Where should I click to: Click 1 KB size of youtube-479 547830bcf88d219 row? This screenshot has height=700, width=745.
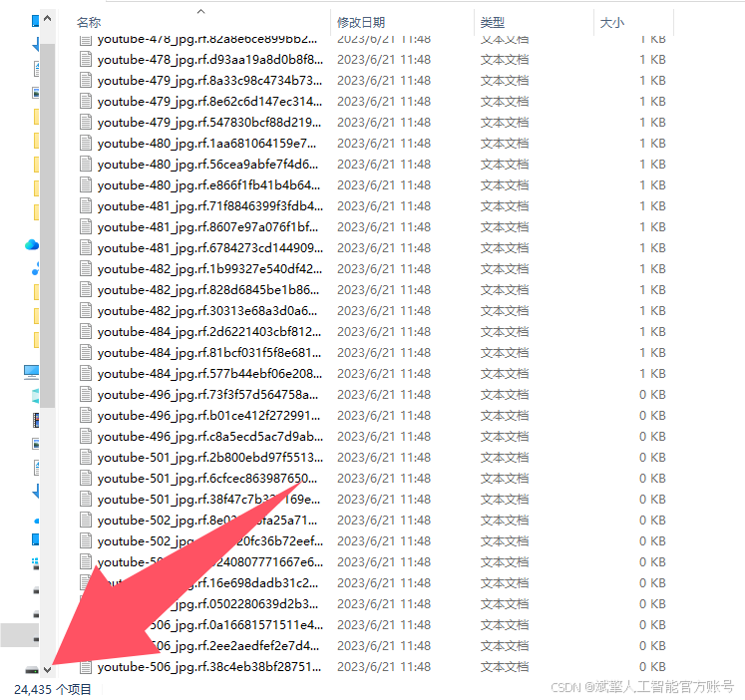pos(652,122)
